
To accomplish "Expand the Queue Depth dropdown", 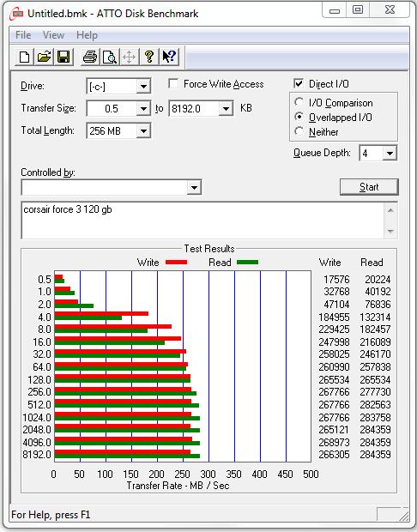I will (x=378, y=154).
